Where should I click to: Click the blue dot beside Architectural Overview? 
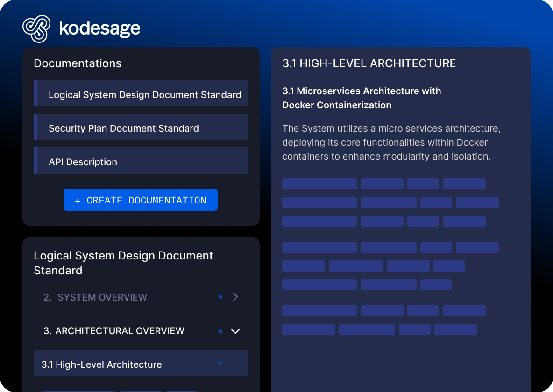[x=220, y=331]
